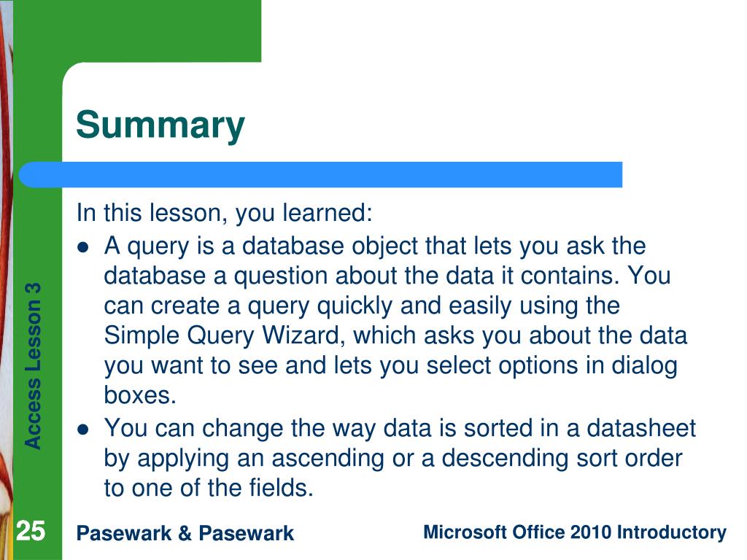747x560 pixels.
Task: Click the Pasewark & Pasewark footer text
Action: tap(185, 533)
